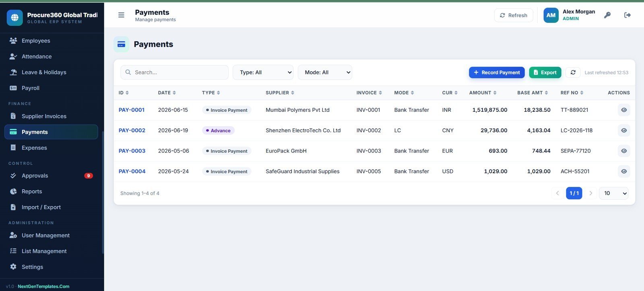Screen dimensions: 644x291
Task: Click the Payments card icon beside heading
Action: [121, 44]
